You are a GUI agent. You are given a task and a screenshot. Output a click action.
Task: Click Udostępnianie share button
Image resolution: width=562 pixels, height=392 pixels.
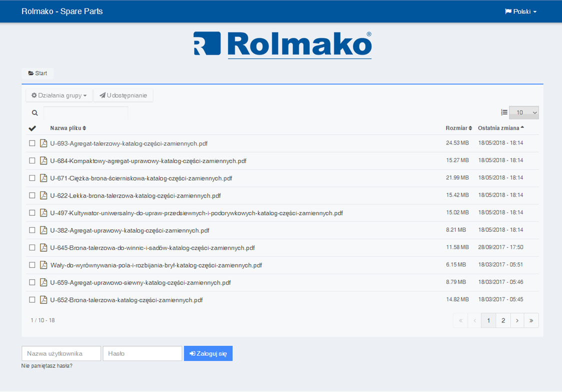[x=123, y=95]
